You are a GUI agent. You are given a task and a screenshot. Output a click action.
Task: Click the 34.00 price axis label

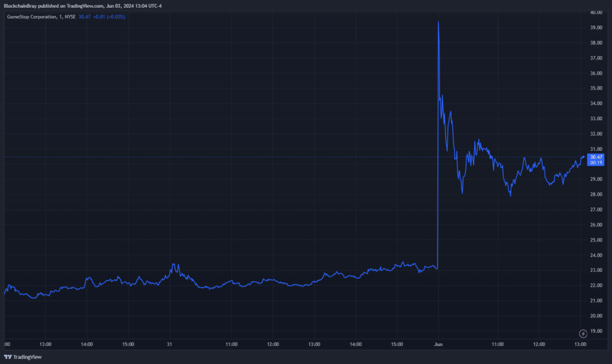[x=596, y=103]
